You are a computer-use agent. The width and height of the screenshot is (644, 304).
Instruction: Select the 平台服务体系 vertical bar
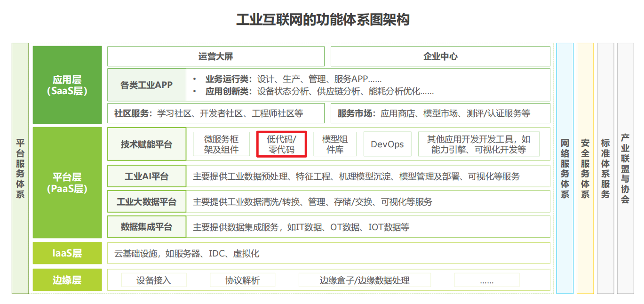coord(20,168)
